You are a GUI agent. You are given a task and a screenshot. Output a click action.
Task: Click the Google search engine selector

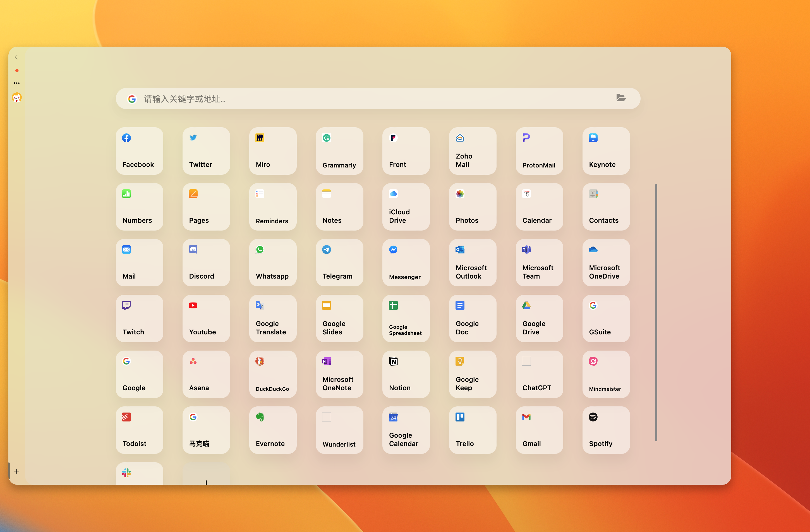[x=132, y=99]
